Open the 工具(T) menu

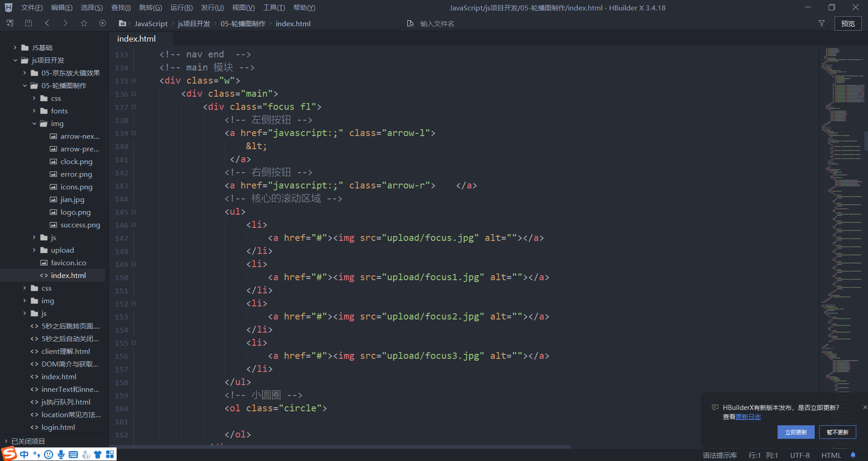274,7
